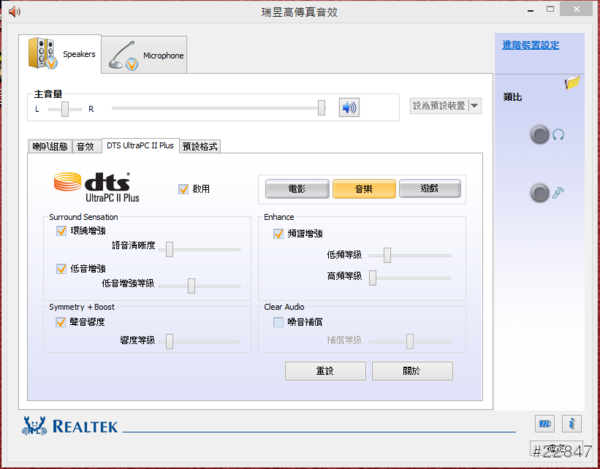
Task: Switch to the Microphone device tab
Action: pyautogui.click(x=144, y=55)
